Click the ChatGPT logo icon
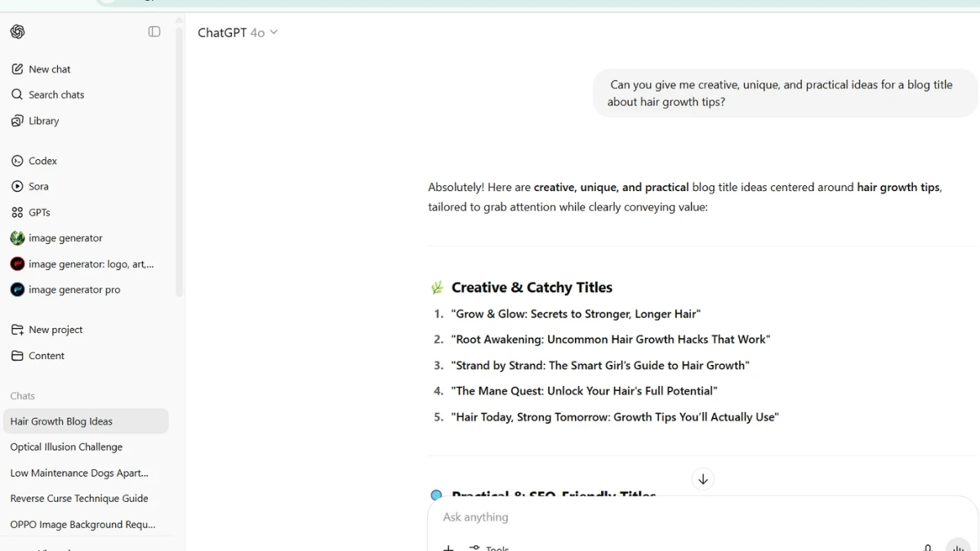This screenshot has width=980, height=551. 18,32
